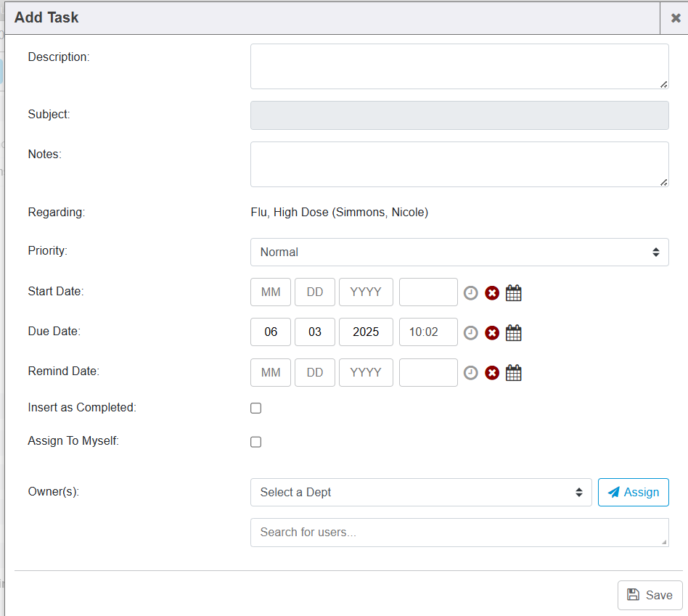This screenshot has width=688, height=616.
Task: Clear Start Date with red X icon
Action: pos(492,293)
